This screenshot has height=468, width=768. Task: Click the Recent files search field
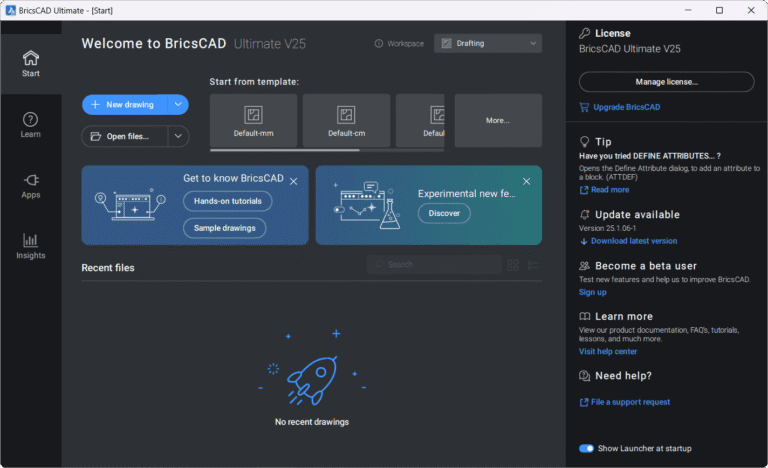tap(434, 265)
